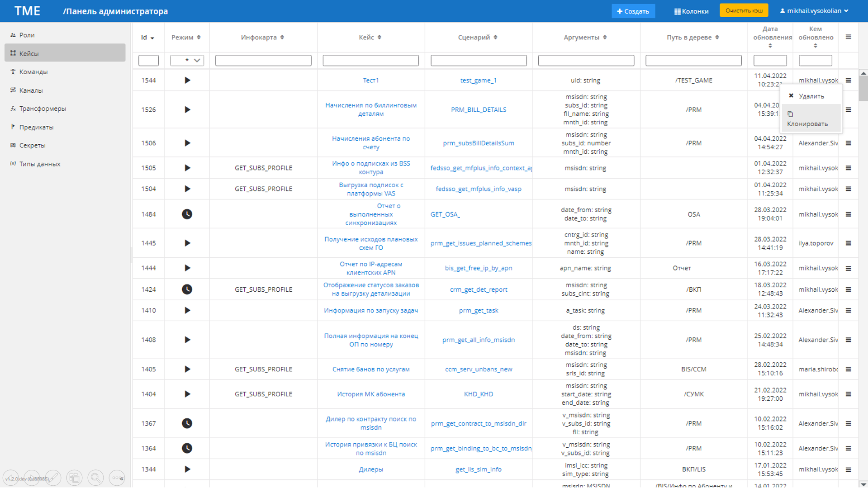Focus the Кейс filter input field
This screenshot has width=868, height=488.
pyautogui.click(x=370, y=61)
